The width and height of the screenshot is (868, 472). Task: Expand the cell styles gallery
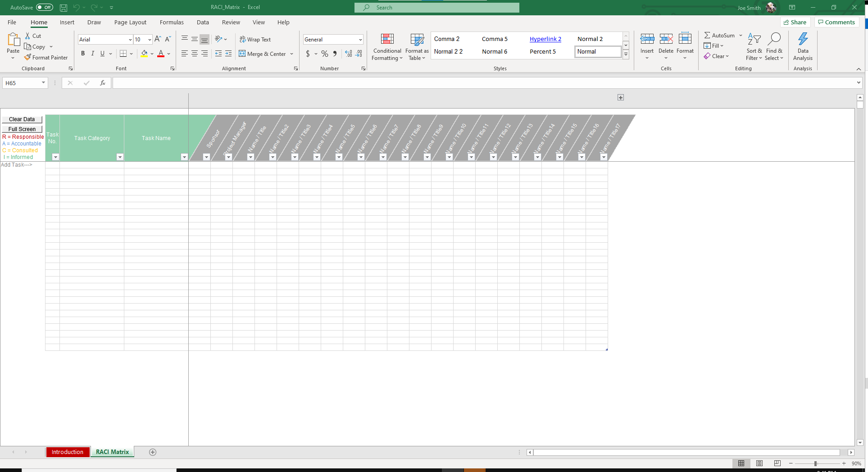click(x=626, y=54)
